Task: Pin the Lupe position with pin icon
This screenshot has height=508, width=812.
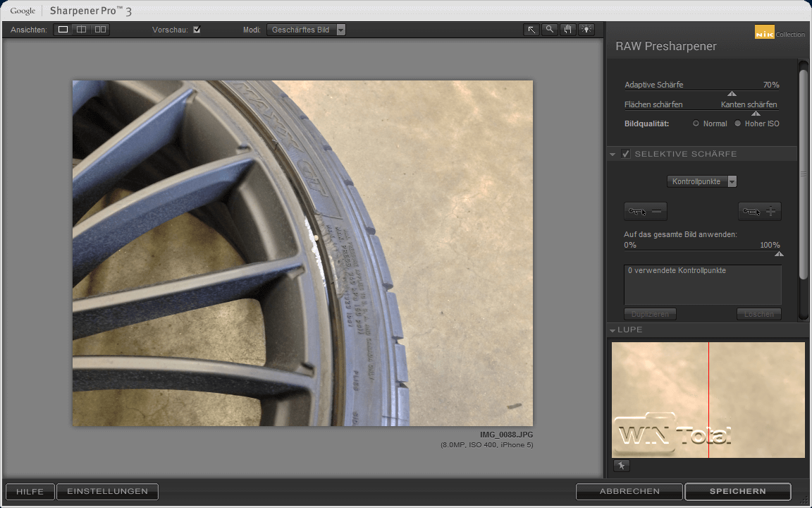Action: tap(621, 466)
